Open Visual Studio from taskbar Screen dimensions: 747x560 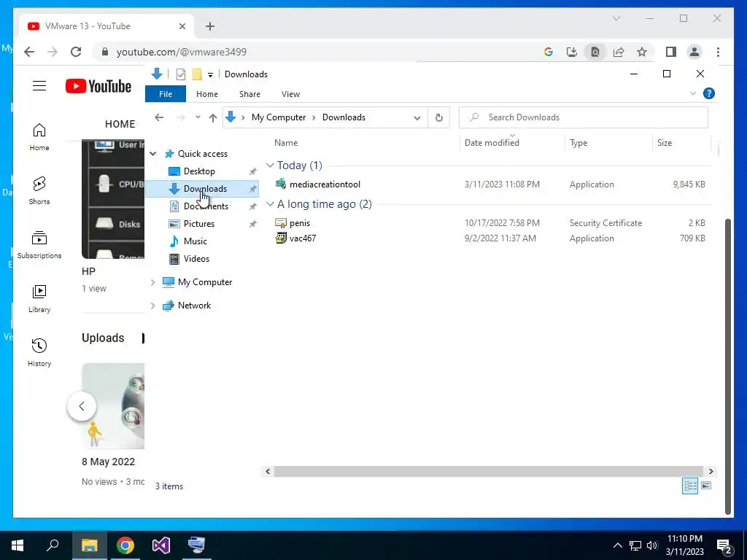161,545
